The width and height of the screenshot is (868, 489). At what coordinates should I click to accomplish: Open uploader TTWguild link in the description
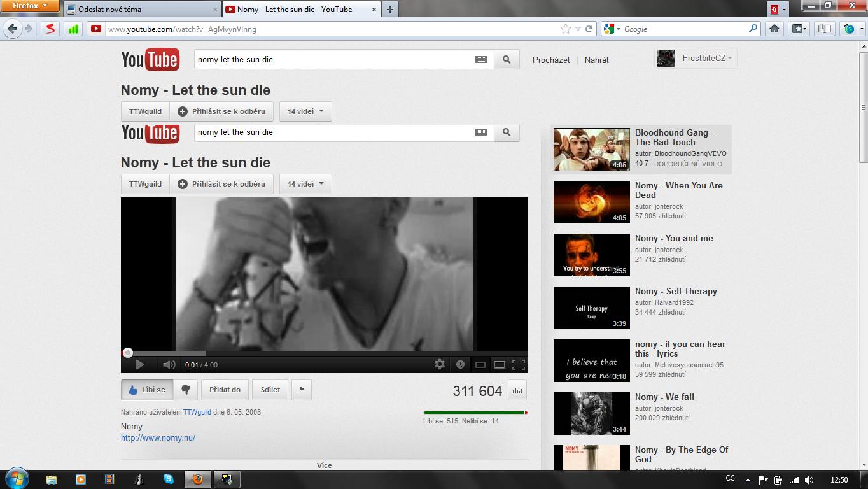(x=197, y=412)
